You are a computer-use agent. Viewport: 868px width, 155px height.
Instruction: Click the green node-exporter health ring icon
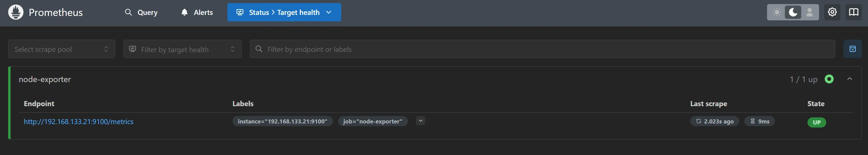pyautogui.click(x=829, y=79)
